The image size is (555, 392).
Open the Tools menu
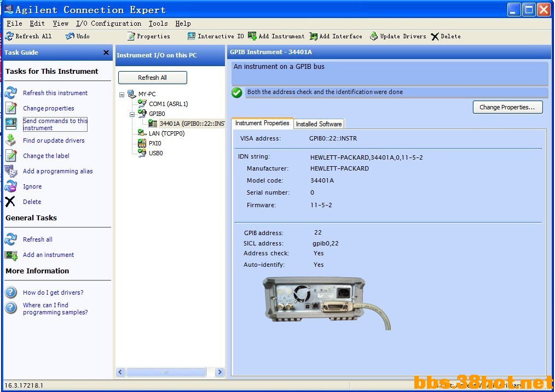point(158,24)
